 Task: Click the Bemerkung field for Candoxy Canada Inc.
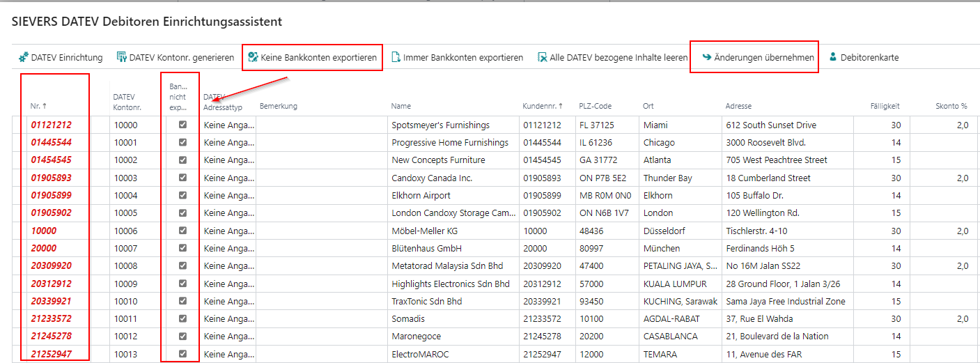click(321, 178)
